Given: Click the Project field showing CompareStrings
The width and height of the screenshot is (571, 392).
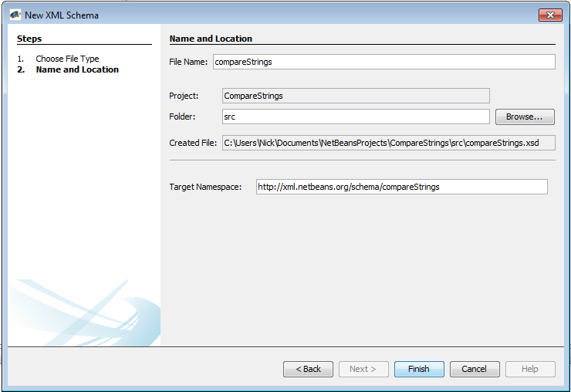Looking at the screenshot, I should 356,96.
